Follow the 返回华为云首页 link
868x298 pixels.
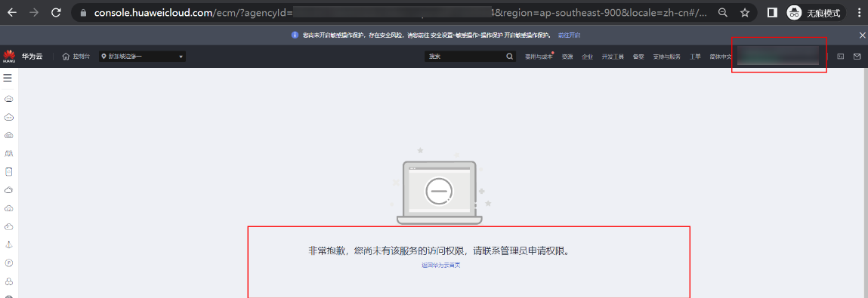(x=440, y=266)
